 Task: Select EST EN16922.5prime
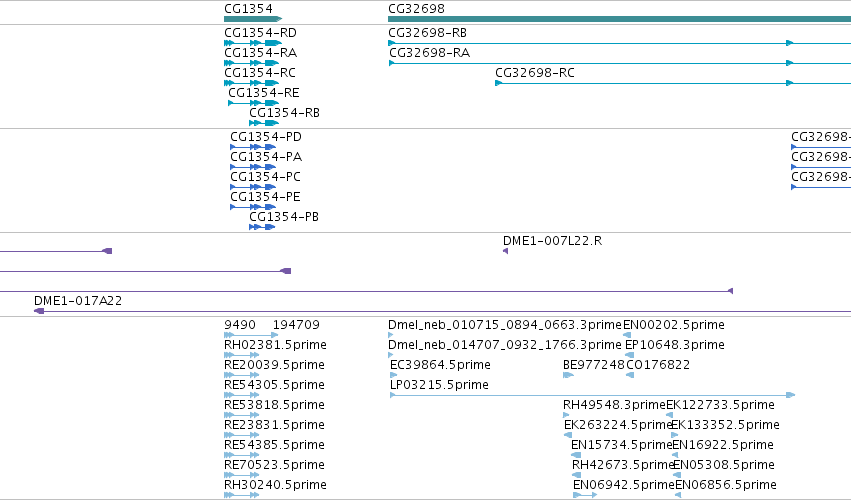[x=723, y=445]
